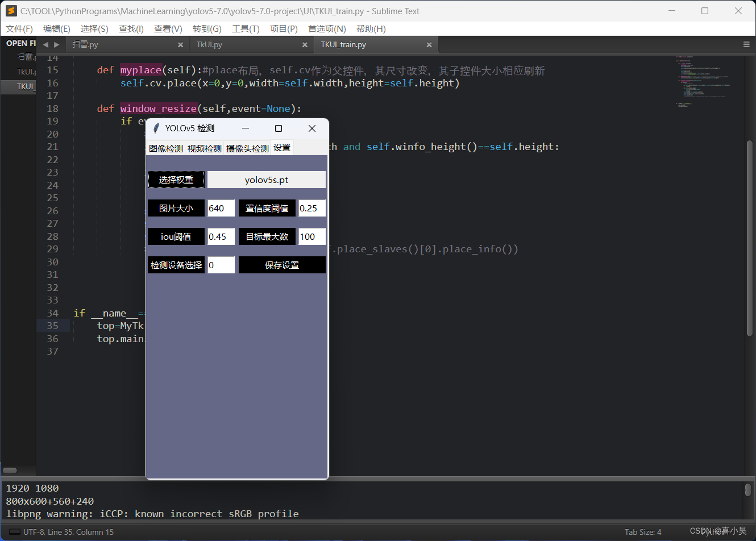Open the 选择(S) menu

tap(94, 29)
